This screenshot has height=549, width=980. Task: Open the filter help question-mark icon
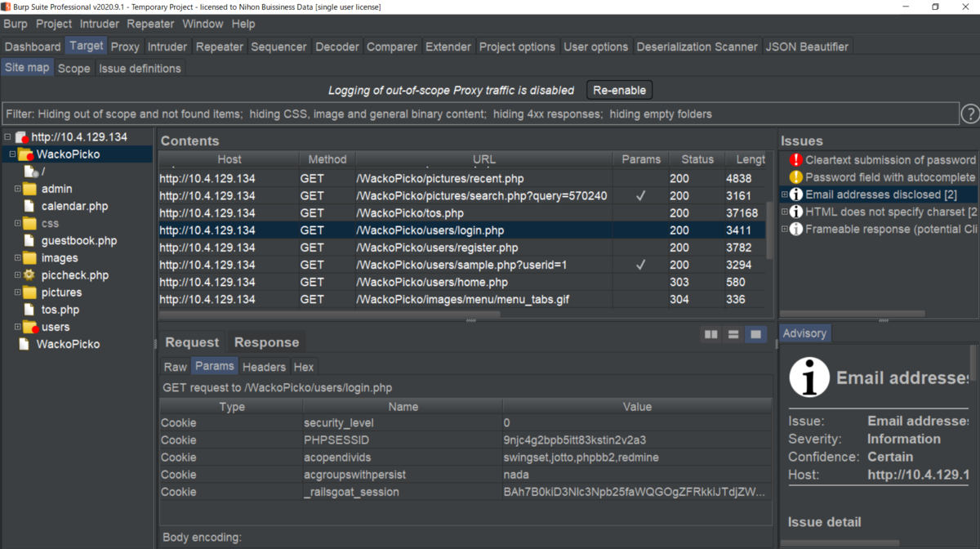pyautogui.click(x=970, y=114)
